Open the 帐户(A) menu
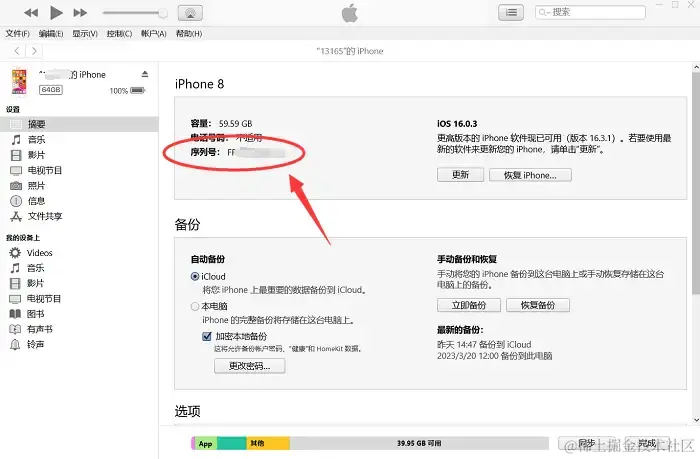700x459 pixels. pyautogui.click(x=154, y=33)
